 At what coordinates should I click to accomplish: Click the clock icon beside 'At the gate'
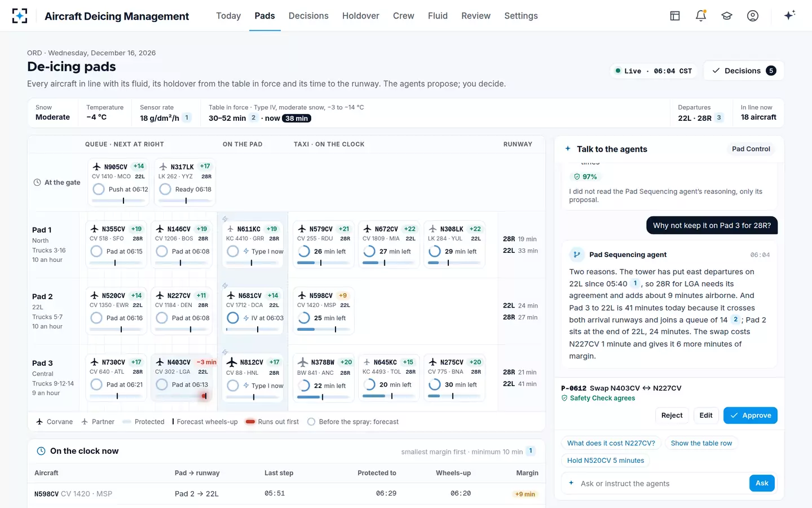click(x=37, y=182)
